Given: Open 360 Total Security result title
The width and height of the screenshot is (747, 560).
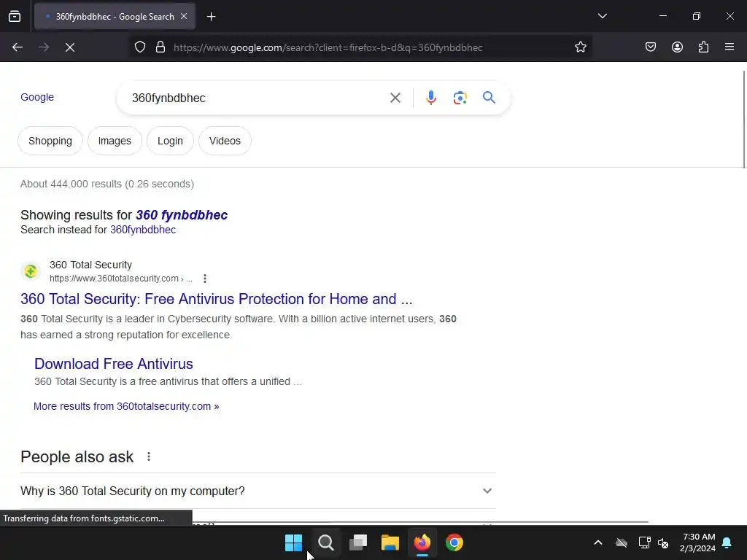Looking at the screenshot, I should (216, 299).
